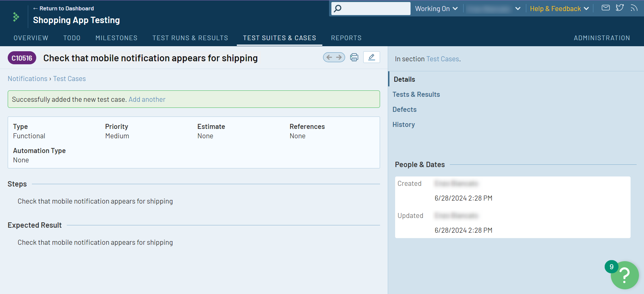644x294 pixels.
Task: Click the print test case icon
Action: [354, 57]
